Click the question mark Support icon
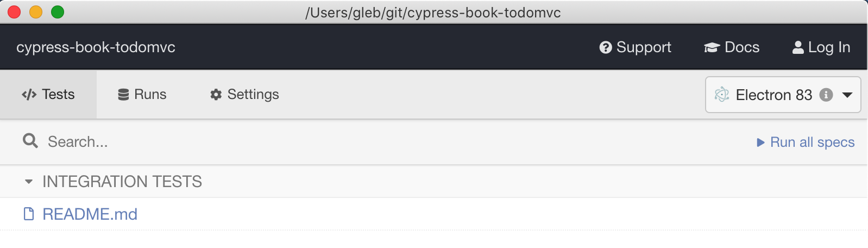The image size is (868, 248). [605, 48]
